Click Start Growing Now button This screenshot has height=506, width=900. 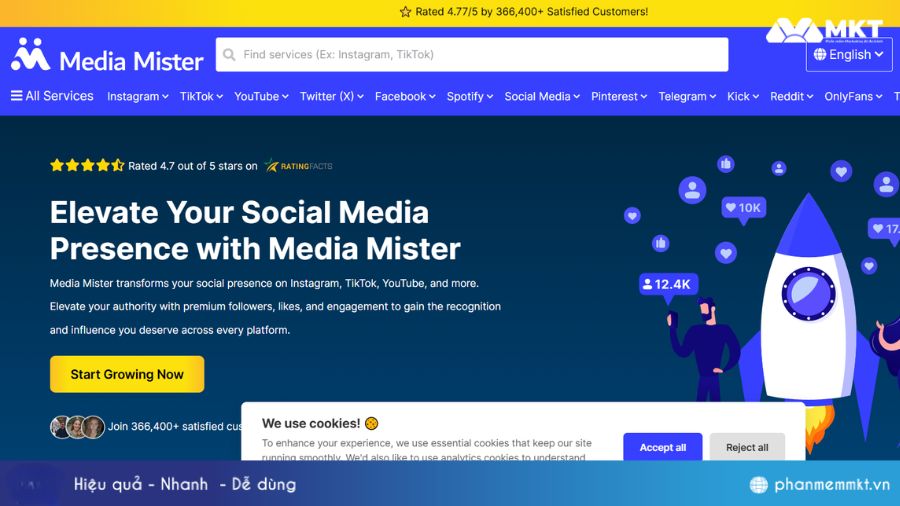tap(127, 374)
